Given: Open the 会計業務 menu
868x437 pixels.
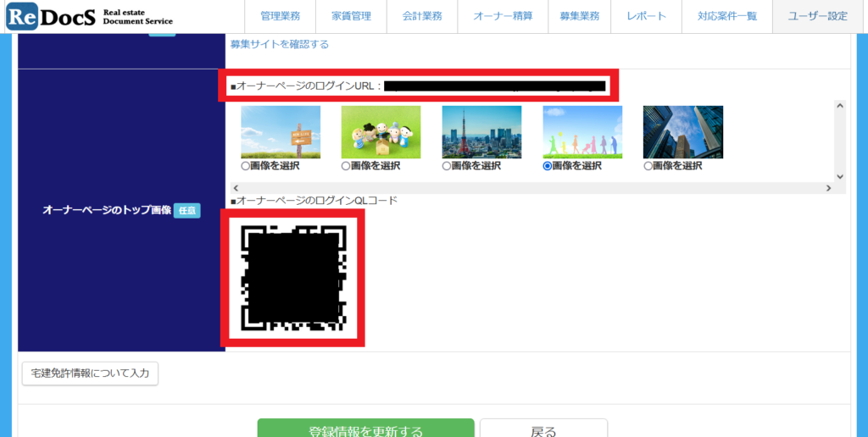Looking at the screenshot, I should pyautogui.click(x=422, y=17).
